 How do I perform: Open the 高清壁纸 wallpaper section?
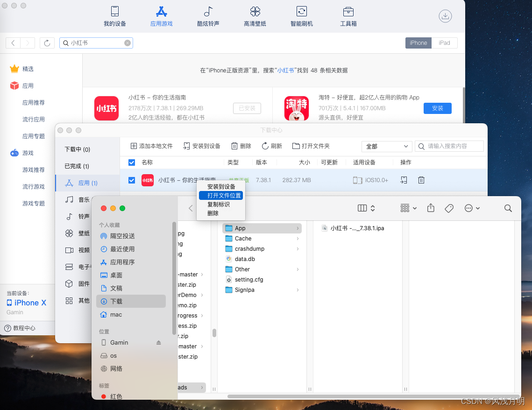pos(255,16)
